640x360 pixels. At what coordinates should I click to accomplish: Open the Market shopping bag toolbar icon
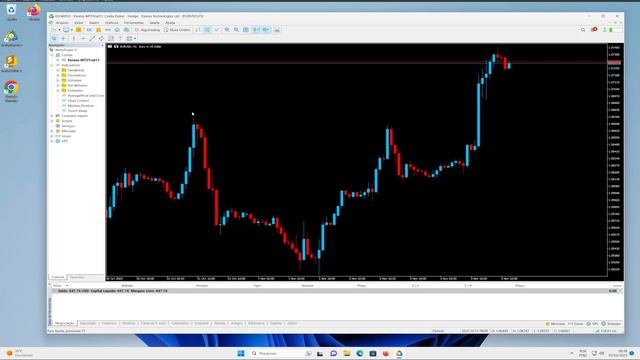click(x=127, y=30)
